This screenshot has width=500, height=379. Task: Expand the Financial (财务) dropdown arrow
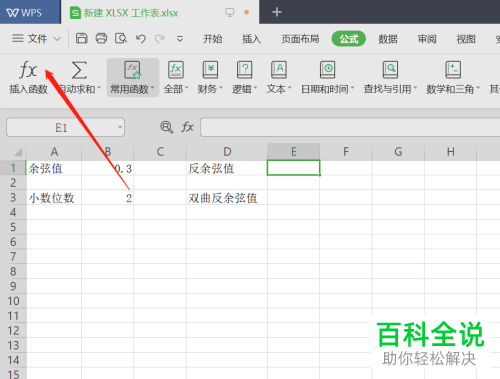point(221,88)
